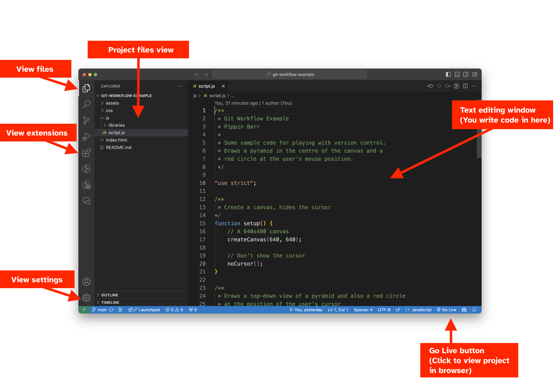560x392 pixels.
Task: Open the Explorer more actions menu
Action: tap(180, 86)
